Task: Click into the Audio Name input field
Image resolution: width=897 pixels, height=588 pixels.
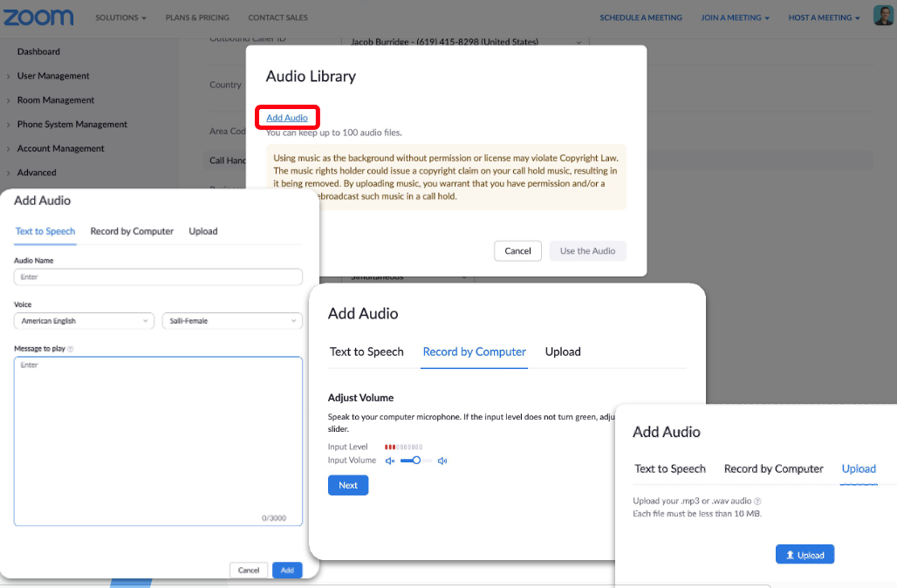Action: (158, 277)
